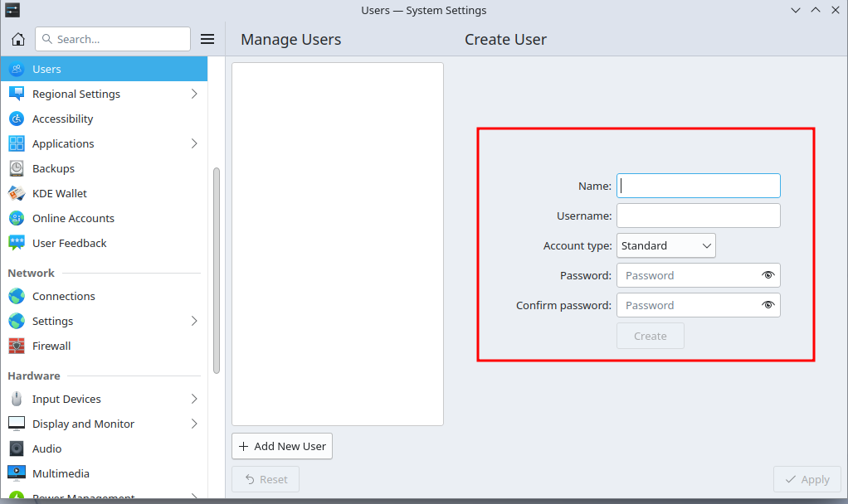Open the hamburger menu beside search
The image size is (848, 504).
point(207,39)
